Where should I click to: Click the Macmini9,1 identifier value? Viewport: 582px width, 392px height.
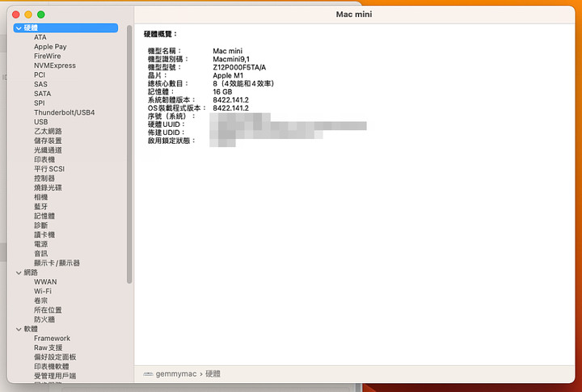231,59
